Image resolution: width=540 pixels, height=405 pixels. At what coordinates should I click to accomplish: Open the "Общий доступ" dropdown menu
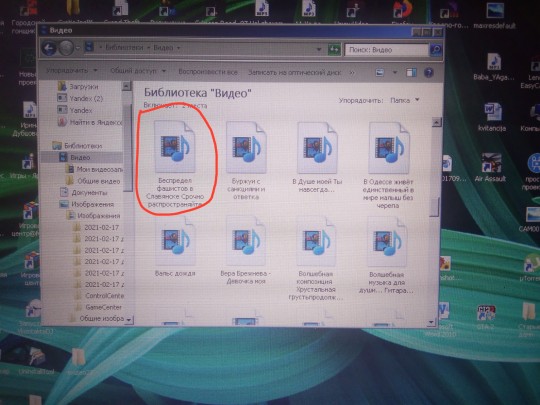pos(138,71)
